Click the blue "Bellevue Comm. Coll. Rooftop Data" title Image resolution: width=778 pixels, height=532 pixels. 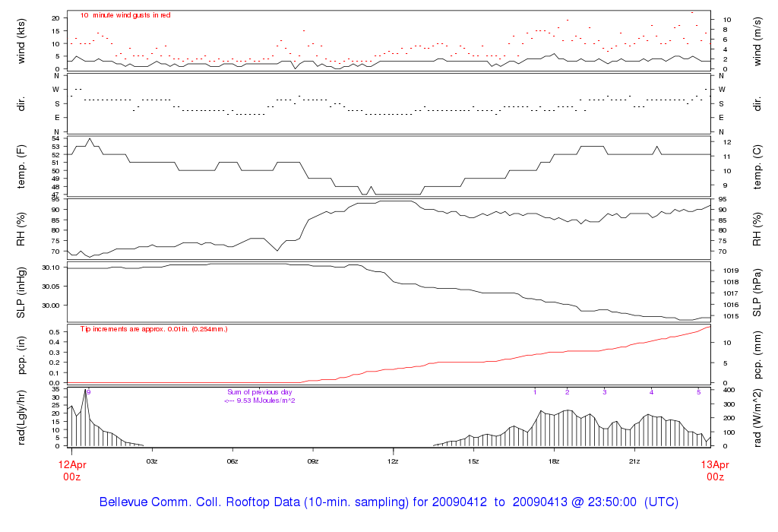[200, 502]
